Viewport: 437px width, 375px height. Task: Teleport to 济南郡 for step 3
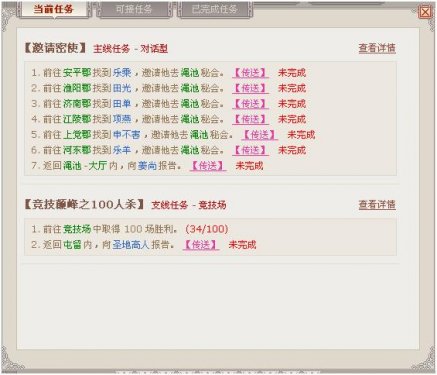pyautogui.click(x=250, y=104)
